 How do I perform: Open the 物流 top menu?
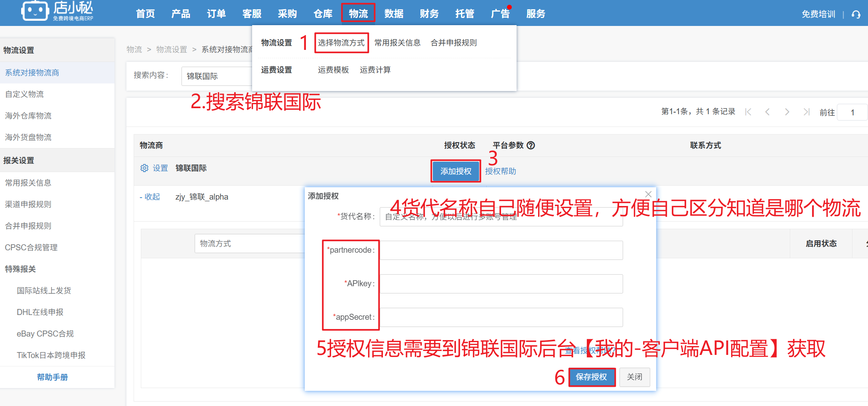(x=358, y=14)
